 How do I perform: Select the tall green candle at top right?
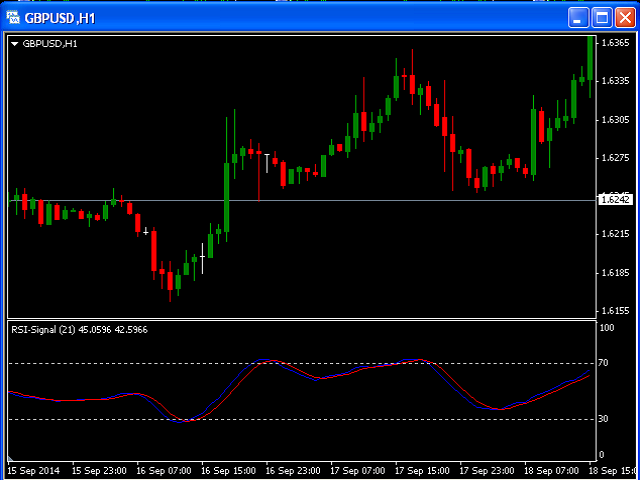[591, 58]
